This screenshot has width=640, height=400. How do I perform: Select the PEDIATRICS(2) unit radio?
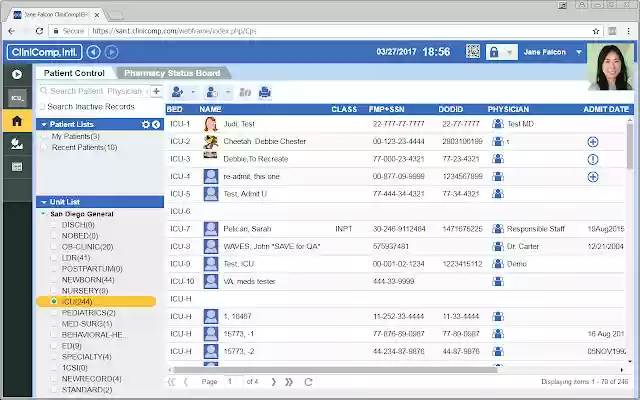(54, 313)
